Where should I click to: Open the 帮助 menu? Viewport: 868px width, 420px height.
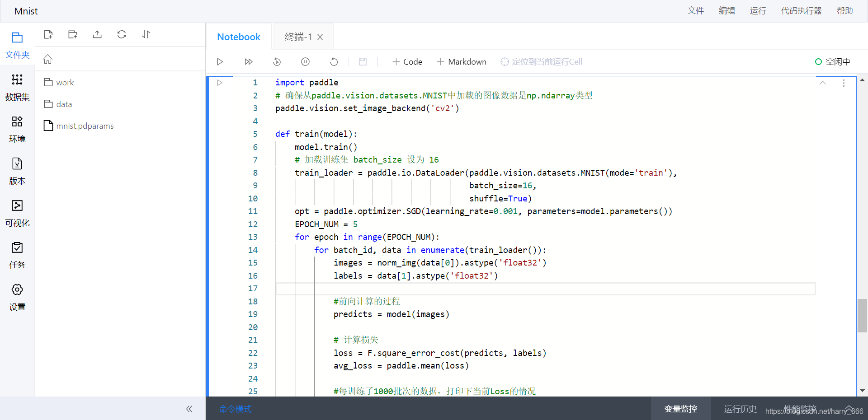[845, 11]
